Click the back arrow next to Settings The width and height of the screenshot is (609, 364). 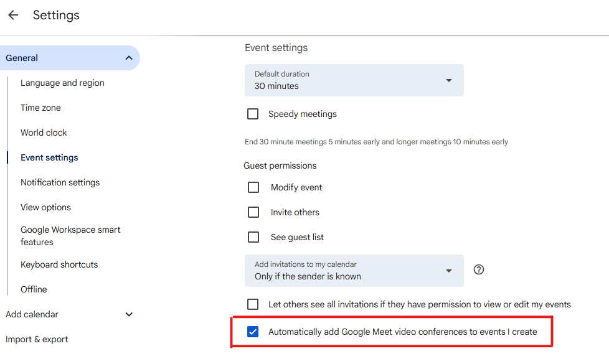click(x=13, y=15)
